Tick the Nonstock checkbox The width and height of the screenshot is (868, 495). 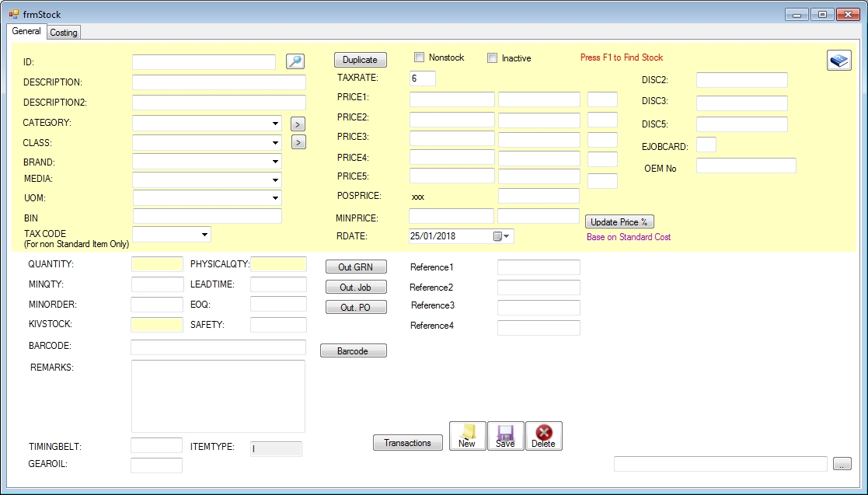click(420, 57)
